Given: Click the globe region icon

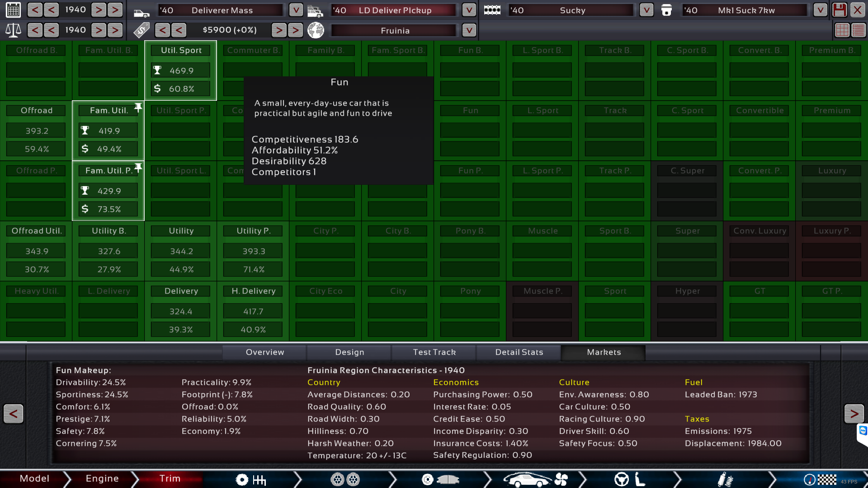Looking at the screenshot, I should click(316, 30).
